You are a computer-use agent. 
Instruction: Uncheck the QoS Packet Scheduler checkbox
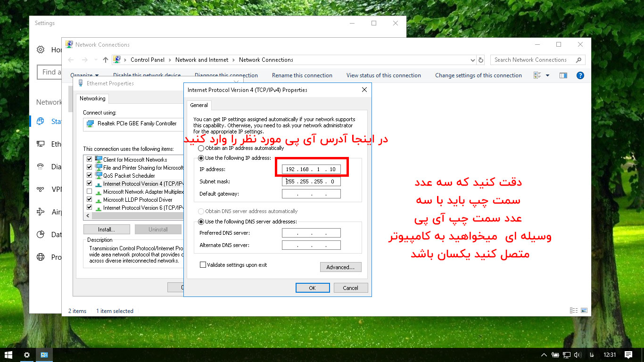89,176
